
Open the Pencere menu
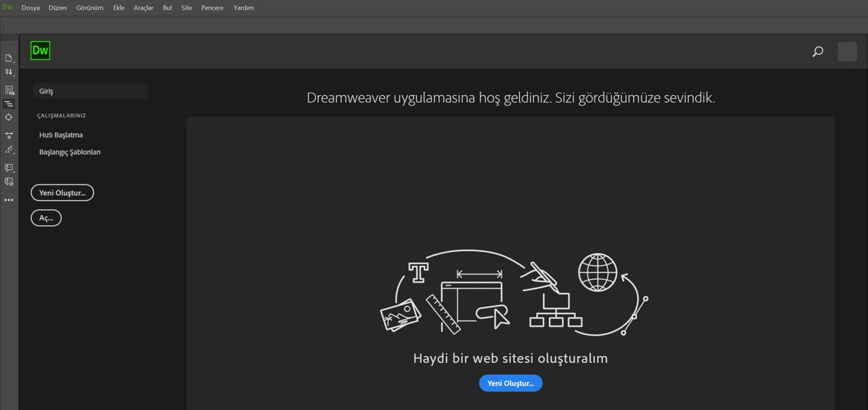tap(212, 8)
